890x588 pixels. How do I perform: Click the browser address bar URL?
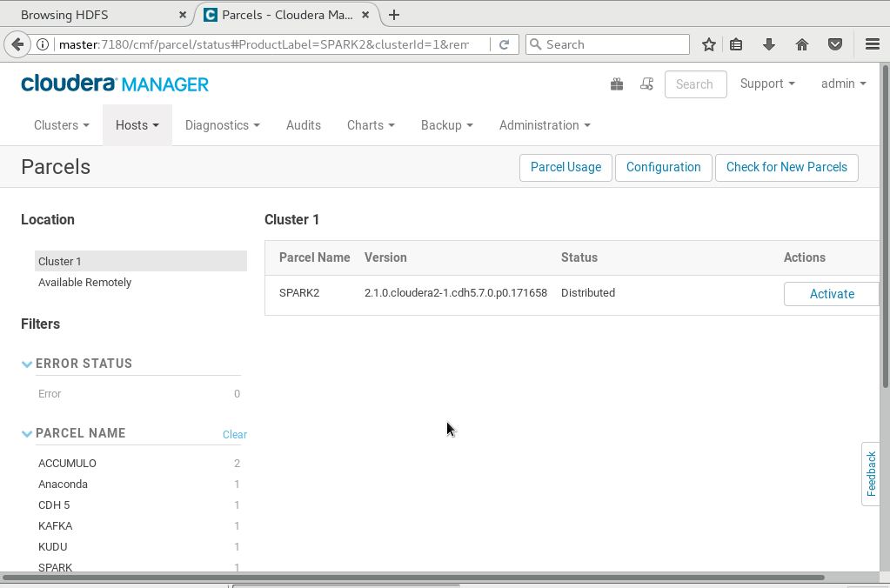[x=264, y=44]
